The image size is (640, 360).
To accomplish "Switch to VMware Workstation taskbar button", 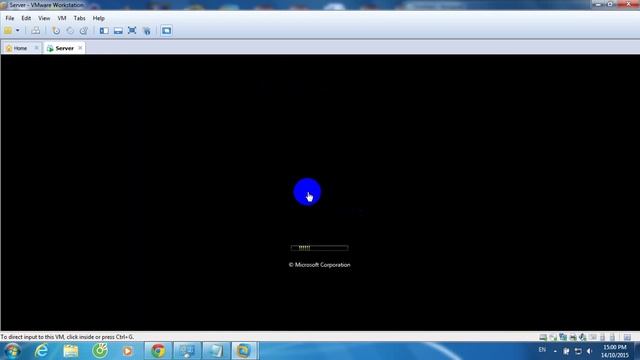I will 244,351.
